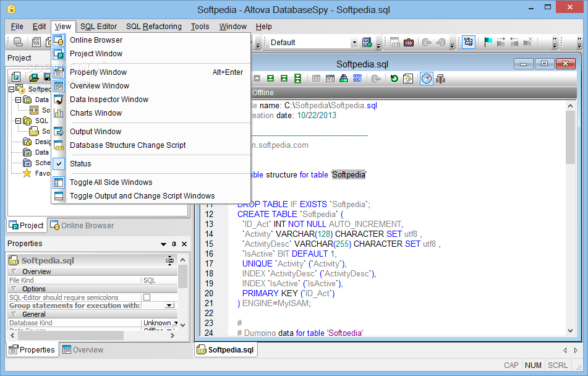Click the import arrow icon in main toolbar
Screen dimensions: 588x376
[441, 43]
